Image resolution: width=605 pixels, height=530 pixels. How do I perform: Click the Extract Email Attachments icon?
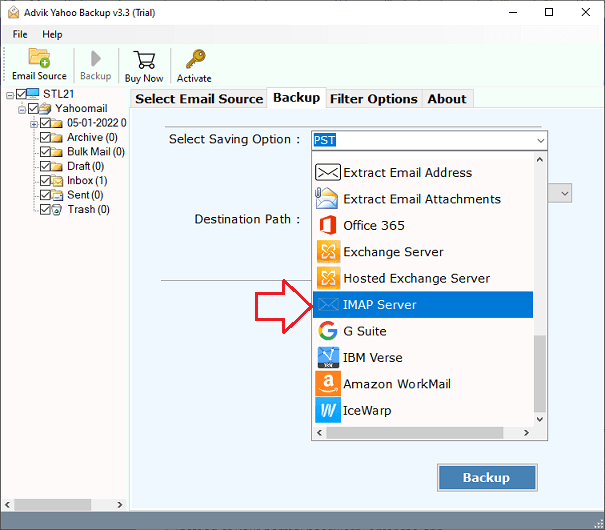(327, 198)
